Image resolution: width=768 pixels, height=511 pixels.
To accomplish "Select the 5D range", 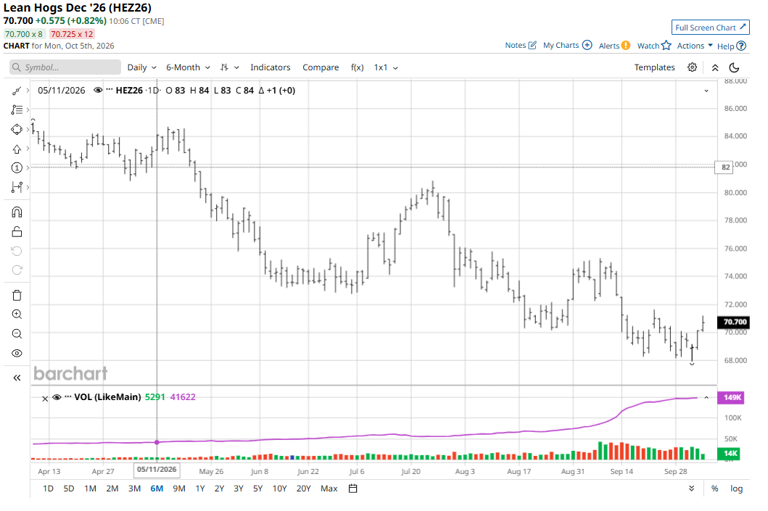I will (x=69, y=488).
